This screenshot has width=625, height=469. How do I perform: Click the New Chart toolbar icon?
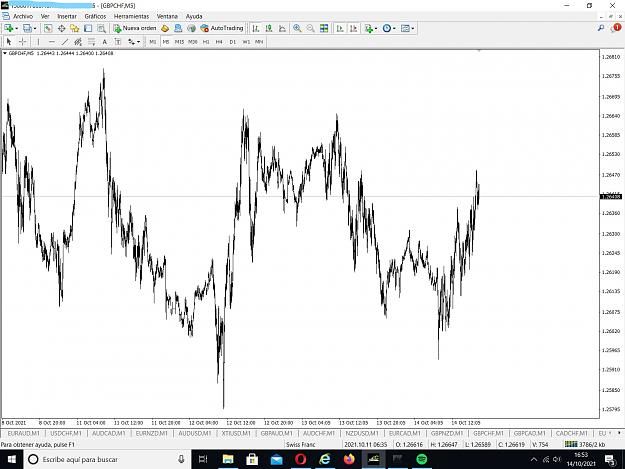[9, 28]
